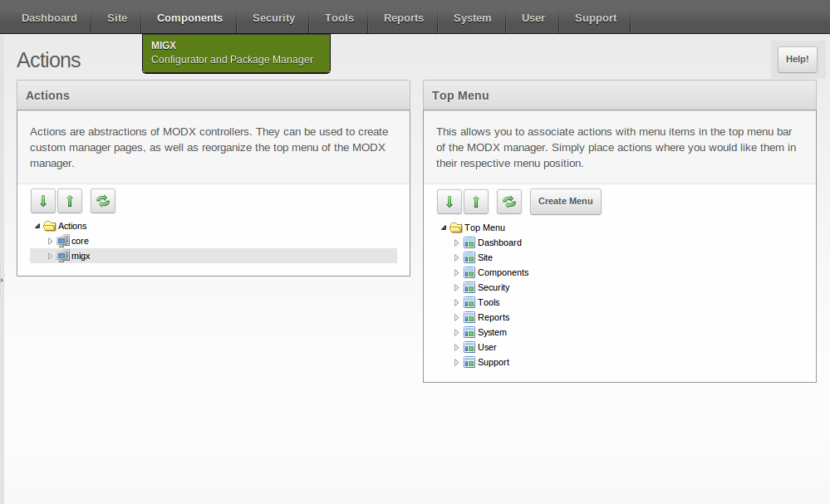This screenshot has height=504, width=830.
Task: Click the left sidebar collapse handle
Action: click(2, 281)
